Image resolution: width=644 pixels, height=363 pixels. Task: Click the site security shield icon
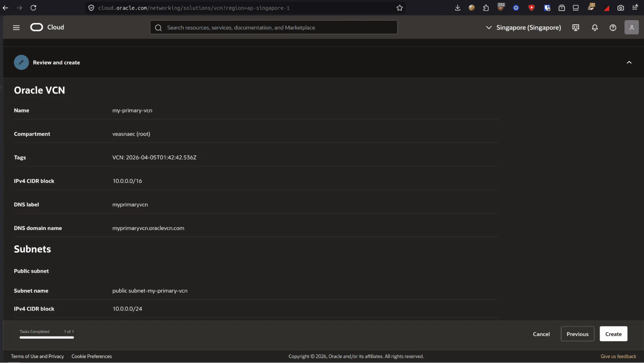[91, 8]
